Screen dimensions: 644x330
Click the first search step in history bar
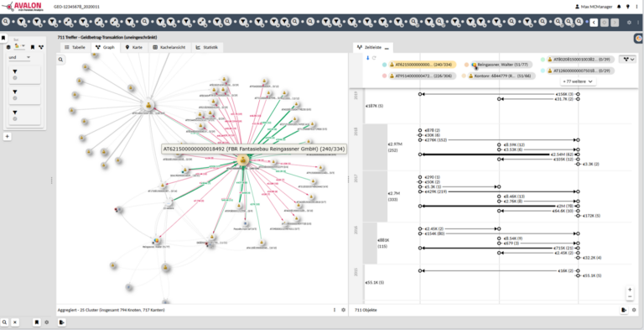click(6, 22)
